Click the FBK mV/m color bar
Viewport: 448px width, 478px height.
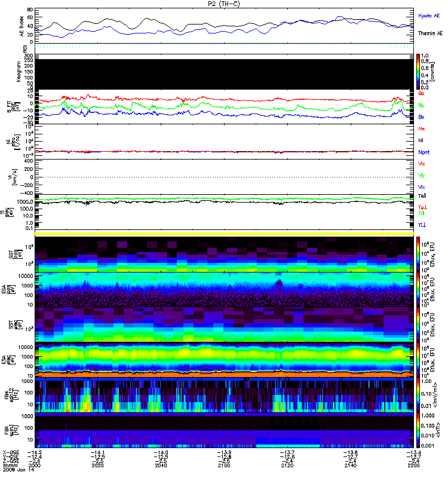(418, 395)
